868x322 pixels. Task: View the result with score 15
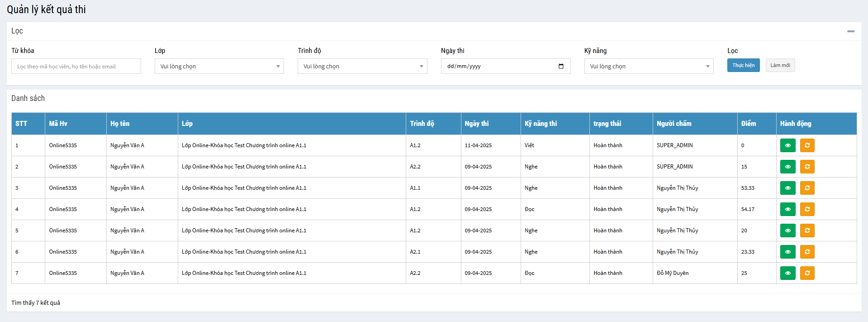click(x=787, y=167)
